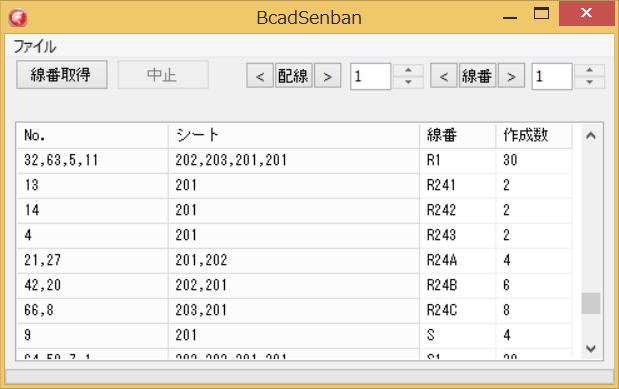This screenshot has height=389, width=619.
Task: Click the R1 wire number cell
Action: (x=458, y=160)
